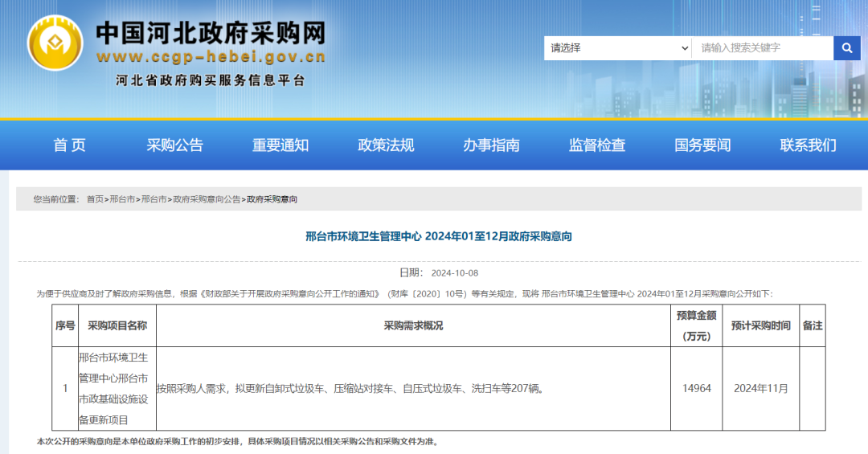Open the 联系我们 nav menu item

[x=809, y=145]
